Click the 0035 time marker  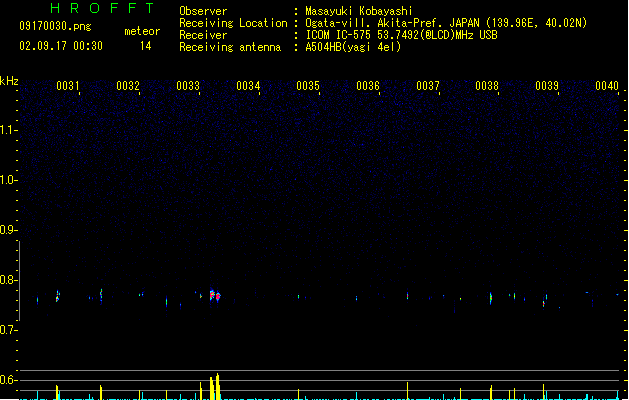308,86
